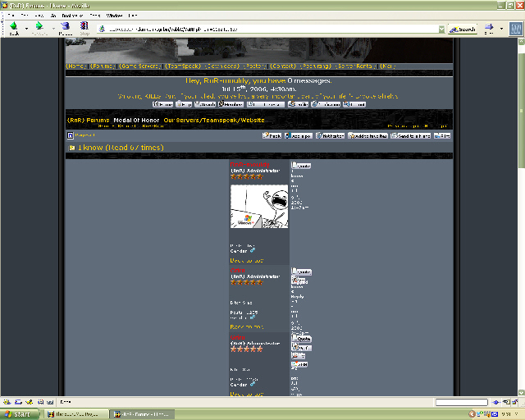The image size is (525, 420).
Task: Click the browser Back arrow icon
Action: click(x=13, y=27)
